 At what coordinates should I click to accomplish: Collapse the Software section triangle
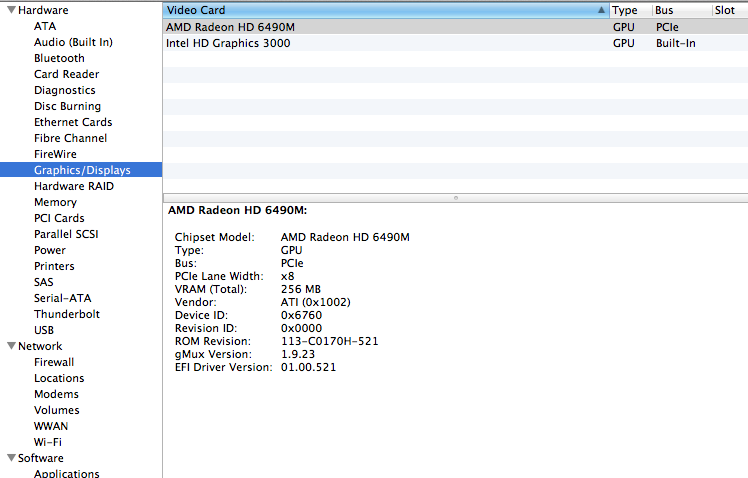(11, 457)
